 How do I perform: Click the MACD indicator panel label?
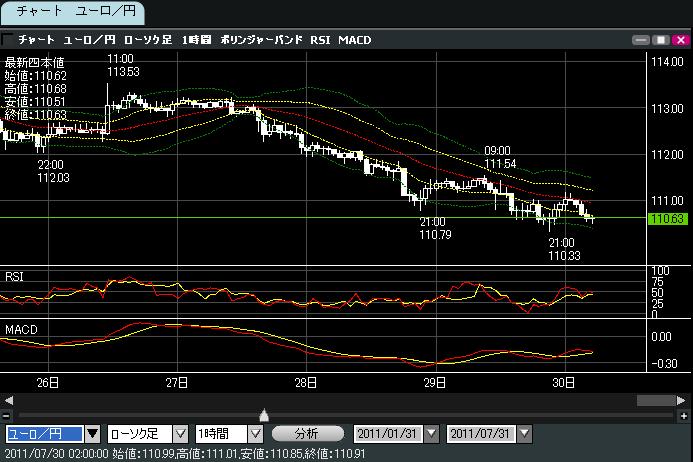[21, 328]
